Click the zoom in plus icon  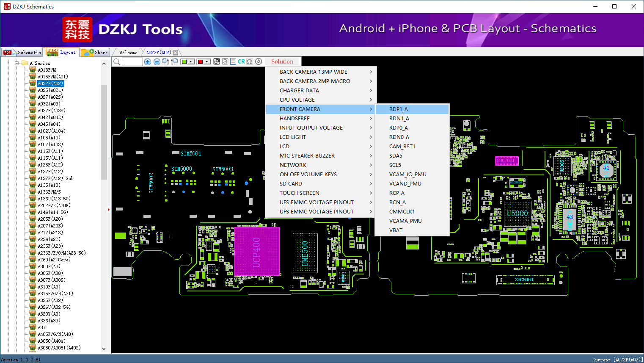pyautogui.click(x=148, y=62)
